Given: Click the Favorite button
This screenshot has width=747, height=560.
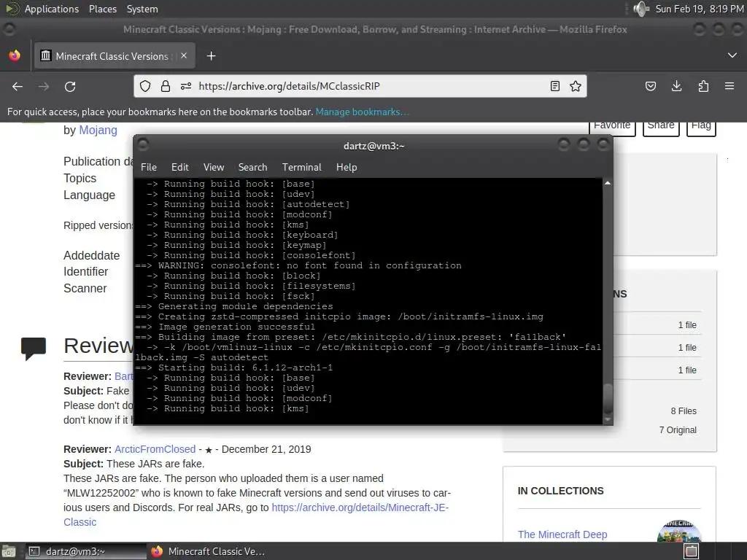Looking at the screenshot, I should pos(612,126).
